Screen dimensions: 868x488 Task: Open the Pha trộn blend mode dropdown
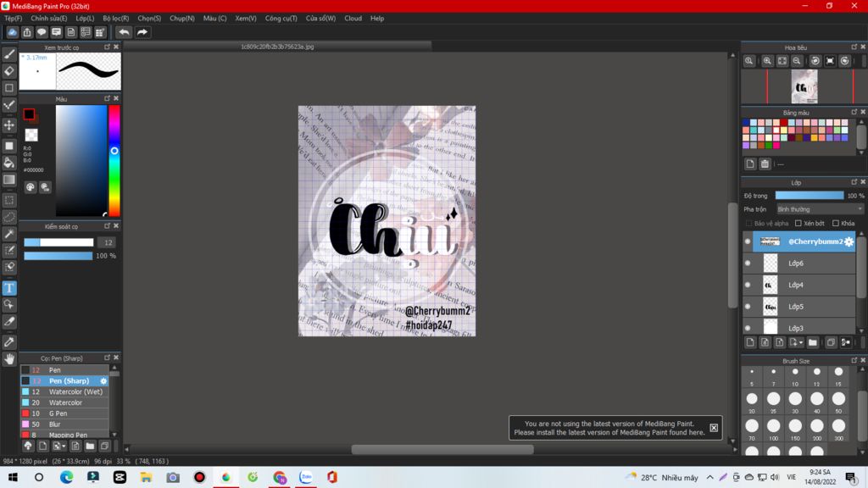[x=820, y=209]
